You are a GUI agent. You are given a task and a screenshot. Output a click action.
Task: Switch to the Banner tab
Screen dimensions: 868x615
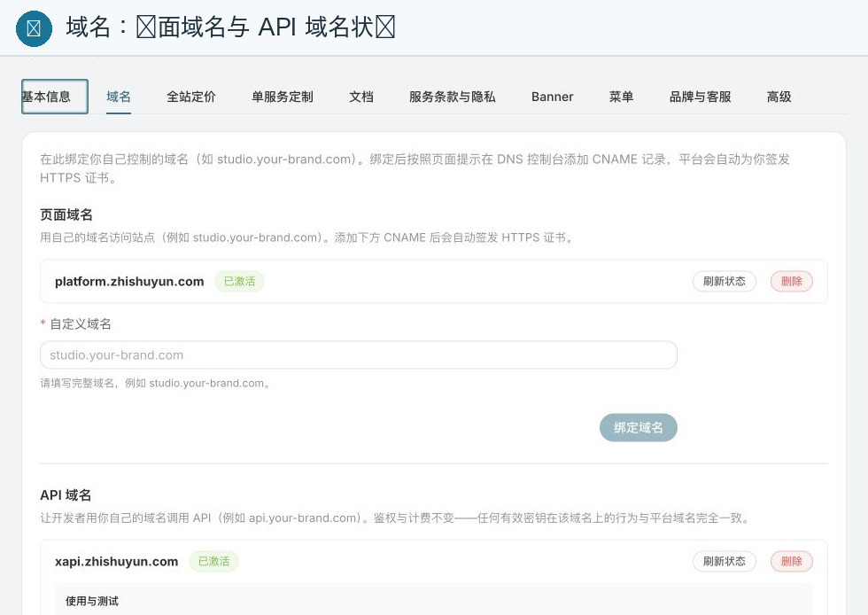tap(552, 97)
